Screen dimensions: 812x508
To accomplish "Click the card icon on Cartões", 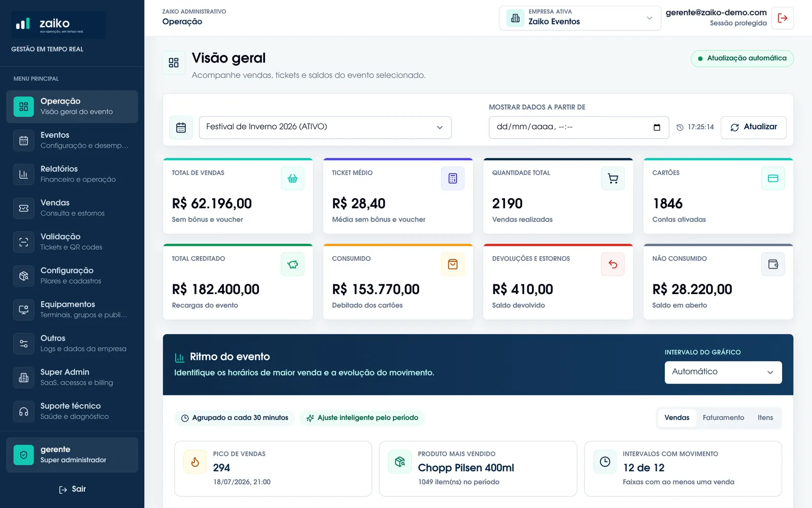I will 773,178.
